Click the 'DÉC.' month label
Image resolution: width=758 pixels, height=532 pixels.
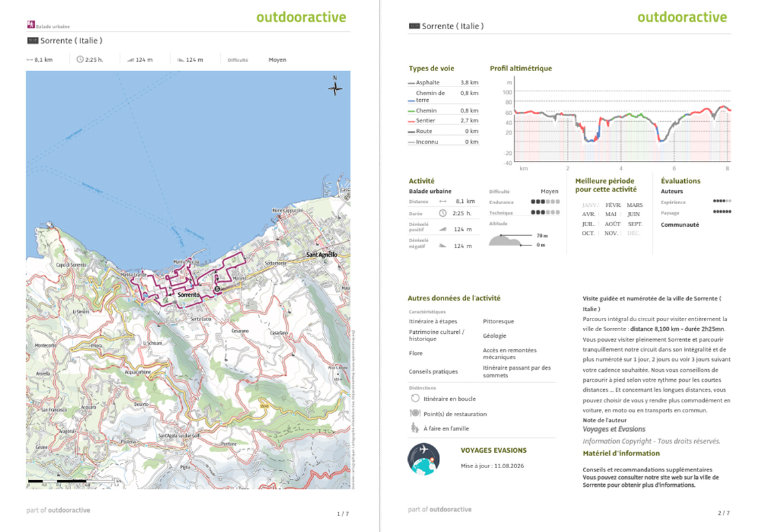click(633, 233)
